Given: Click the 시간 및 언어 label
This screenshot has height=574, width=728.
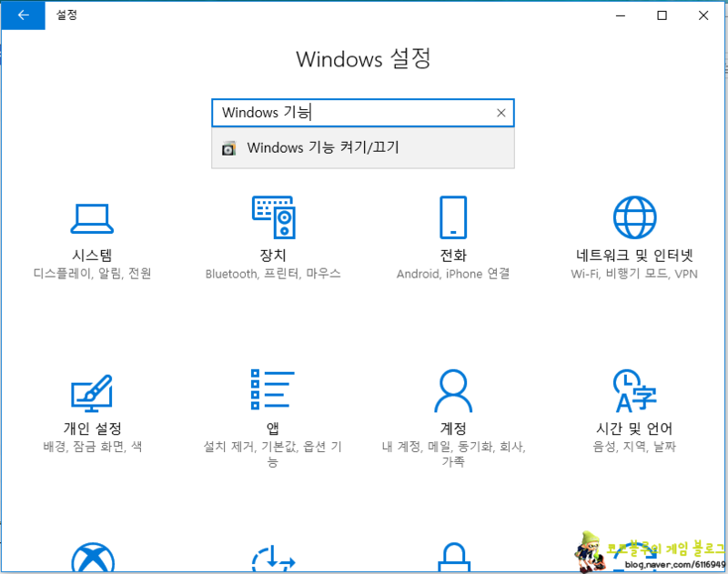Looking at the screenshot, I should coord(634,428).
